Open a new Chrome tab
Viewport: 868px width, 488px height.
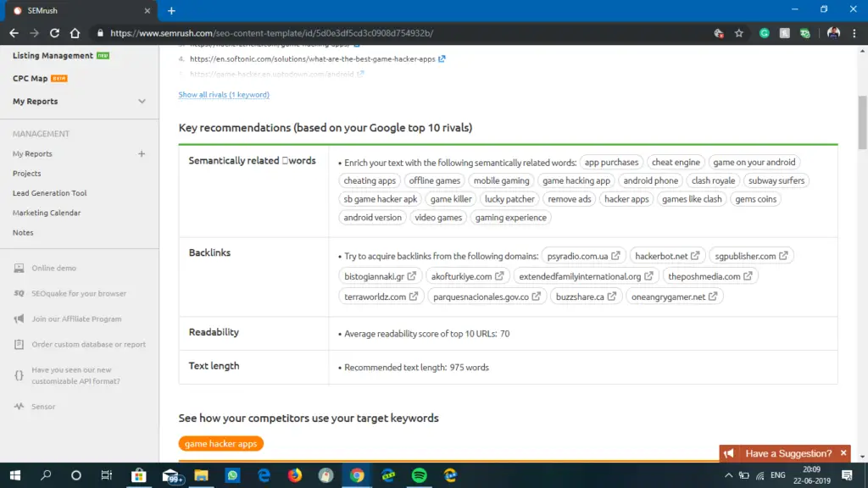(x=171, y=10)
